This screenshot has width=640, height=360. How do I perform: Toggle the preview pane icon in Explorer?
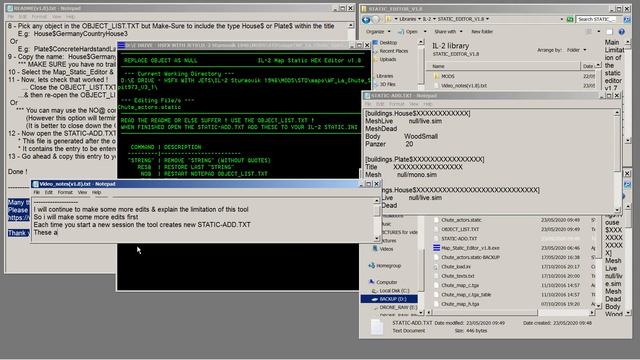pos(609,31)
